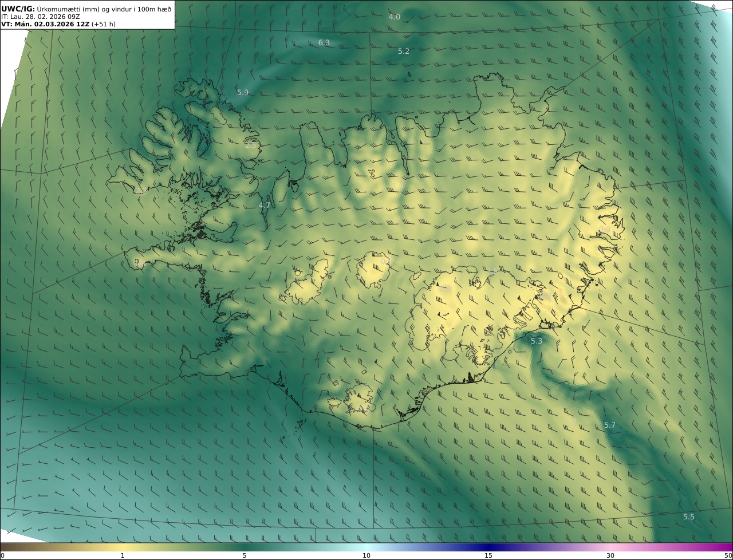Click the valid time "VT: Mán. 02.03.2026 12Z"
Image resolution: width=733 pixels, height=560 pixels.
click(x=45, y=24)
